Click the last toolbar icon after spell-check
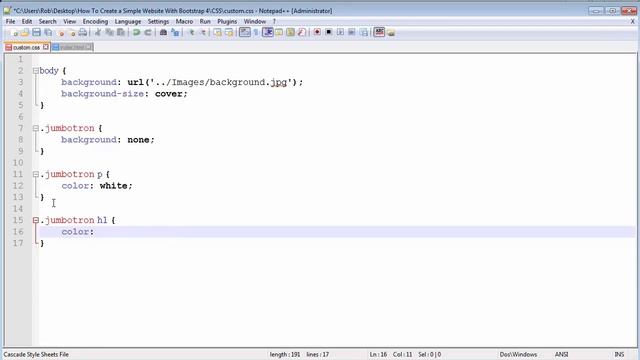 point(391,32)
